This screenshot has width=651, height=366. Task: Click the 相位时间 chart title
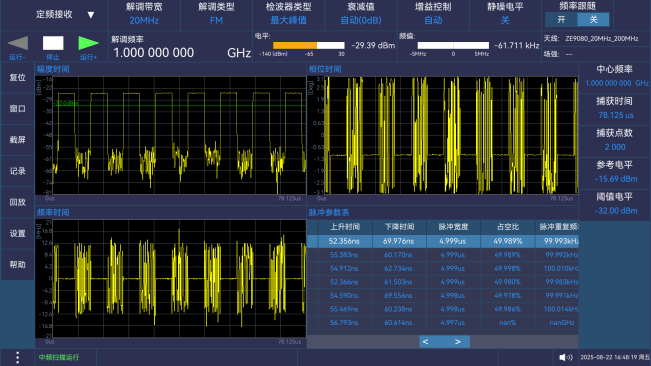click(325, 69)
